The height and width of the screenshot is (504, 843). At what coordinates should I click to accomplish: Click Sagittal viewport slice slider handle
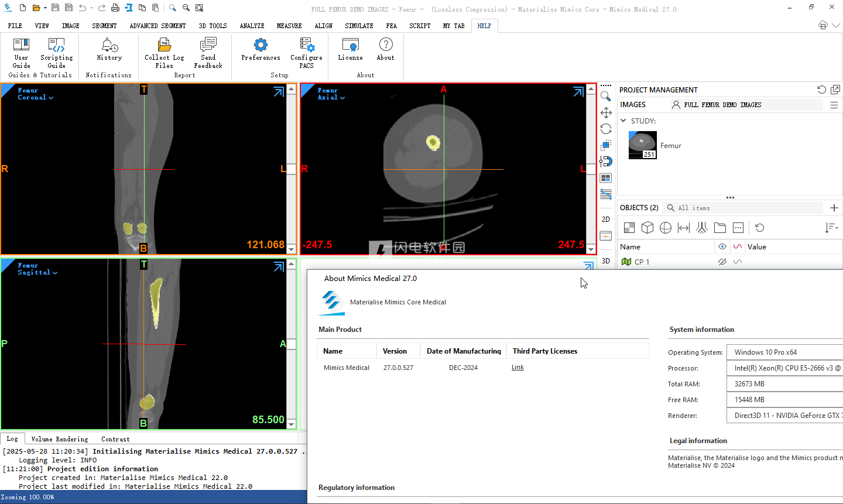[x=291, y=344]
